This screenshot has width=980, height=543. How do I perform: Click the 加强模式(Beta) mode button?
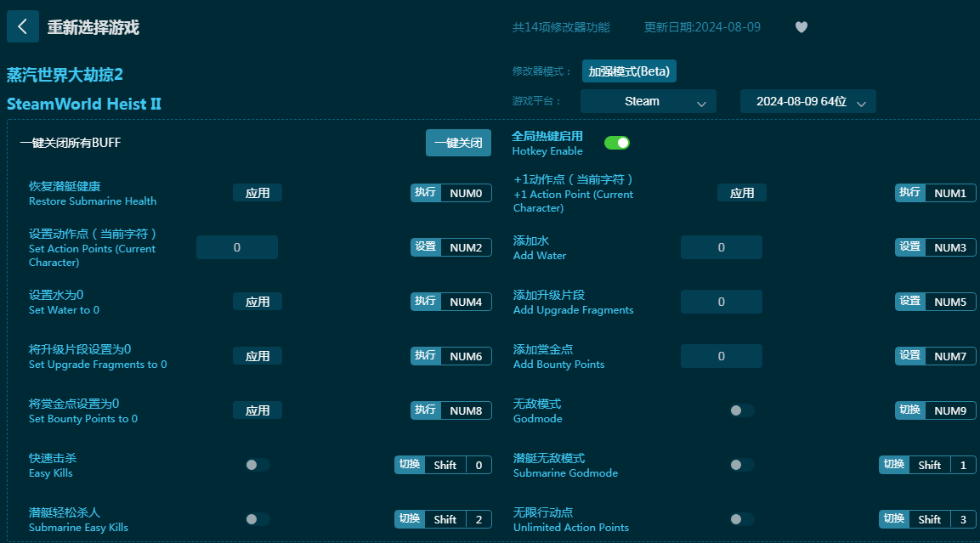click(629, 71)
